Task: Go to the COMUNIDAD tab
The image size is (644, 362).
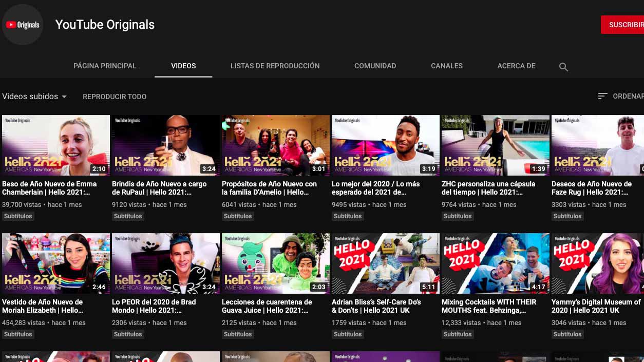Action: click(375, 66)
